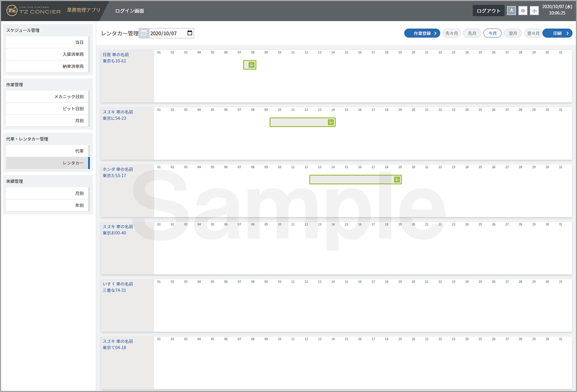Click the green icon on the Nissan booking bar
This screenshot has height=392, width=577.
[x=252, y=65]
